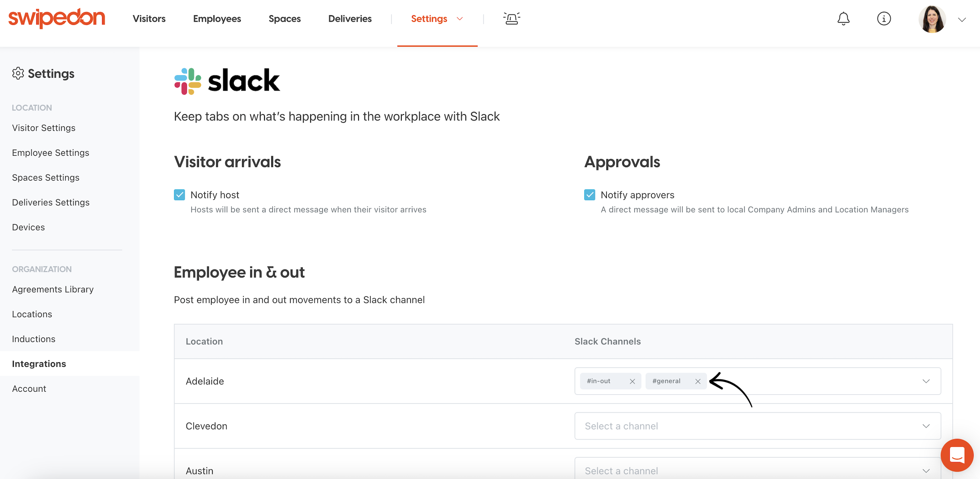Click the Employee in & out heading
980x479 pixels.
pos(239,272)
